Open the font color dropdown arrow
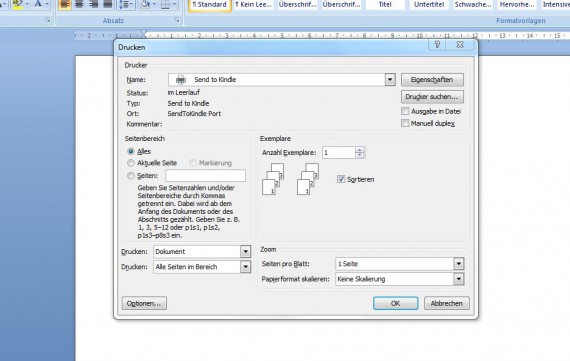 click(x=47, y=4)
